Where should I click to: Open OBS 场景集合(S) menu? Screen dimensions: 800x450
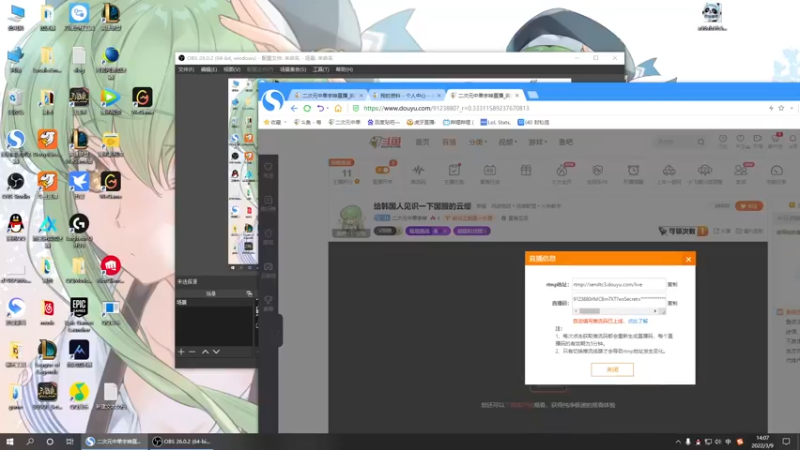(x=293, y=69)
